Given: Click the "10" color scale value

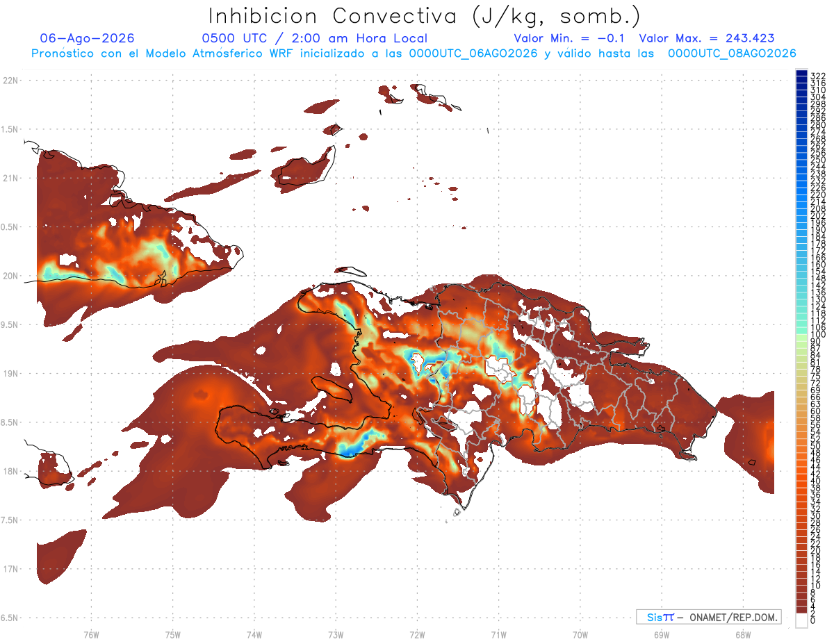Looking at the screenshot, I should [x=816, y=586].
